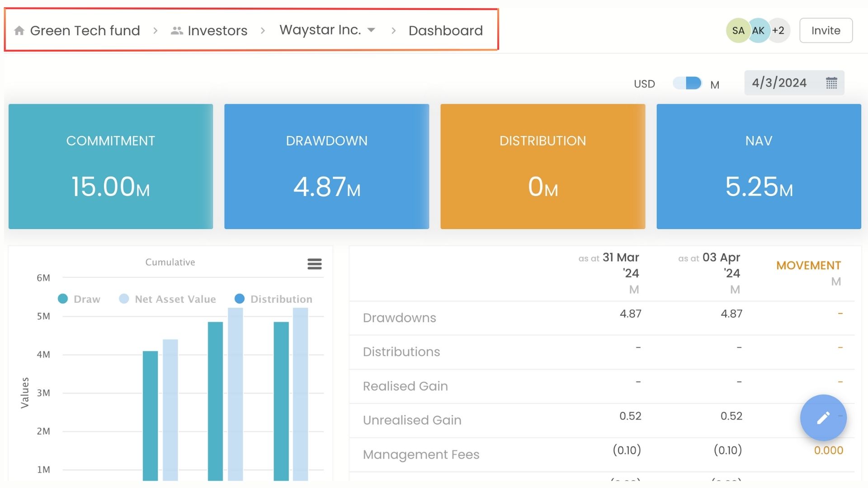Click the MOVEMENT column header
Image resolution: width=868 pixels, height=488 pixels.
808,266
